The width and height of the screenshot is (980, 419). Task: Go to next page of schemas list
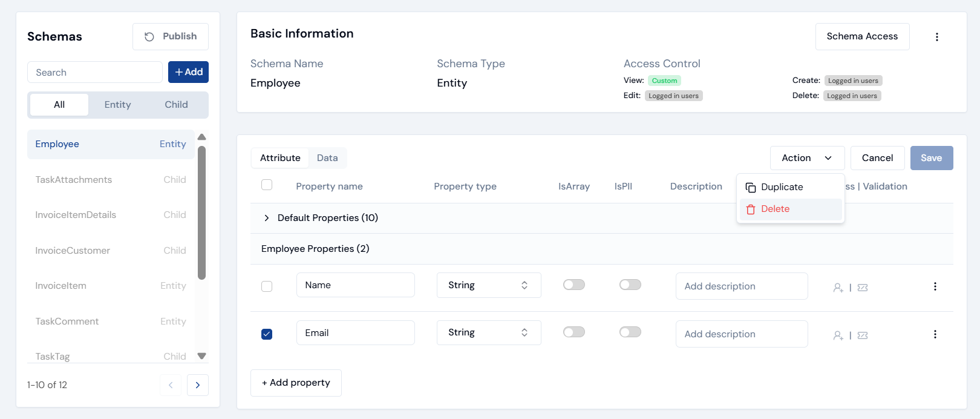pos(198,385)
